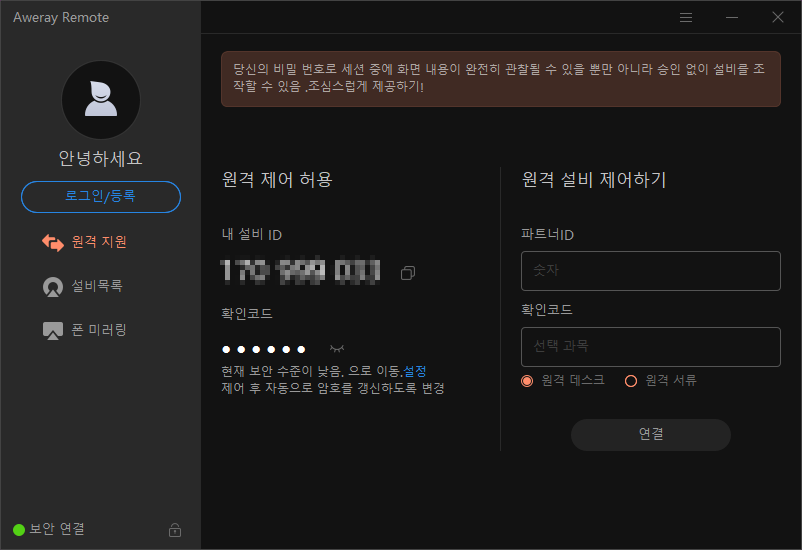Click the red password warning banner
The image size is (802, 550).
[x=501, y=79]
